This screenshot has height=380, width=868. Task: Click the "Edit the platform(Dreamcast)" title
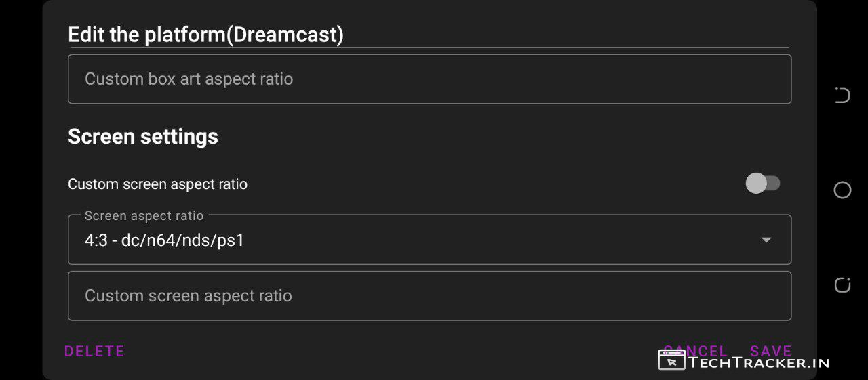(x=205, y=35)
